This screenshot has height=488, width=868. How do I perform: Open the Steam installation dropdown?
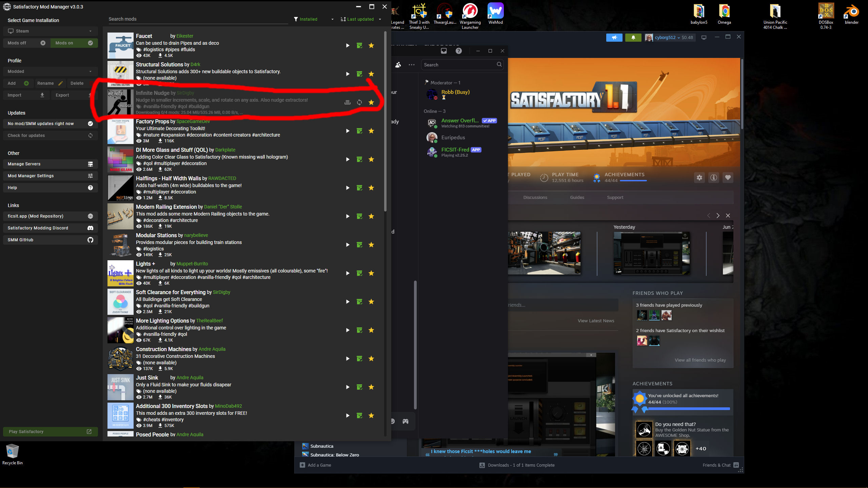[51, 31]
